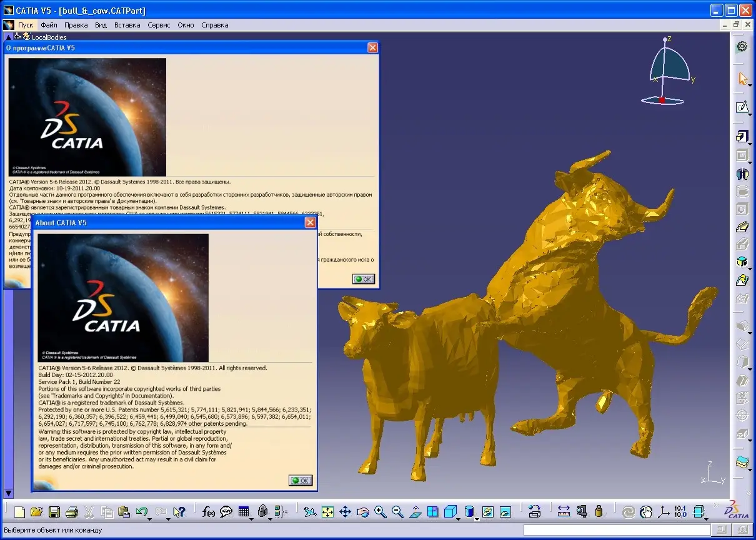Select the Shaft tool in right toolbar
The height and width of the screenshot is (540, 756).
coord(742,174)
